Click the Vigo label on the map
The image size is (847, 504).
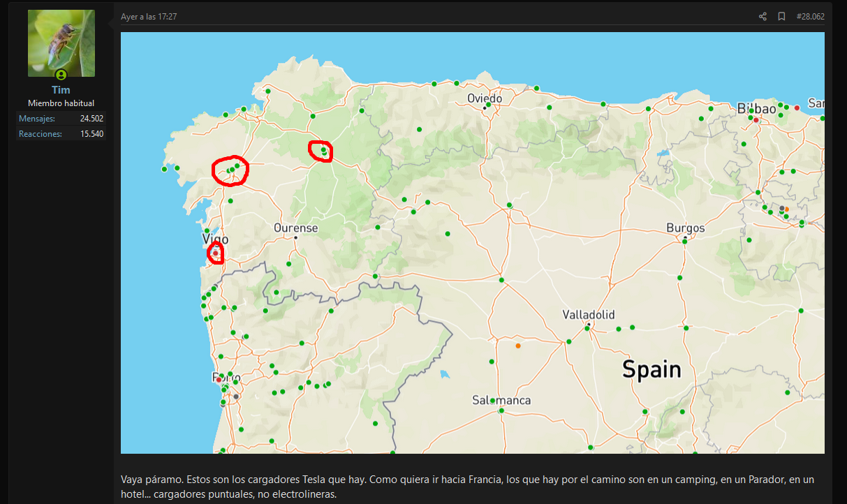[215, 239]
